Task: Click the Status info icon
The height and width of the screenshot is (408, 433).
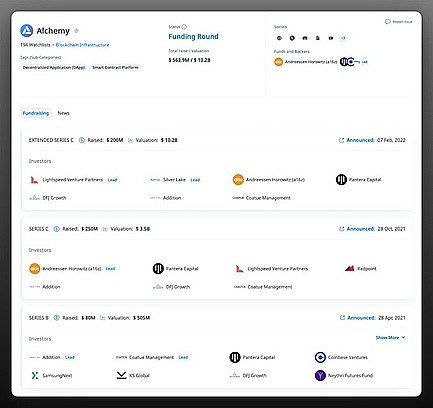Action: tap(184, 27)
